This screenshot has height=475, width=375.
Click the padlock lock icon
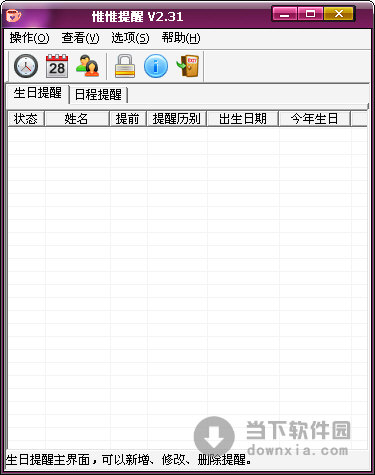125,66
